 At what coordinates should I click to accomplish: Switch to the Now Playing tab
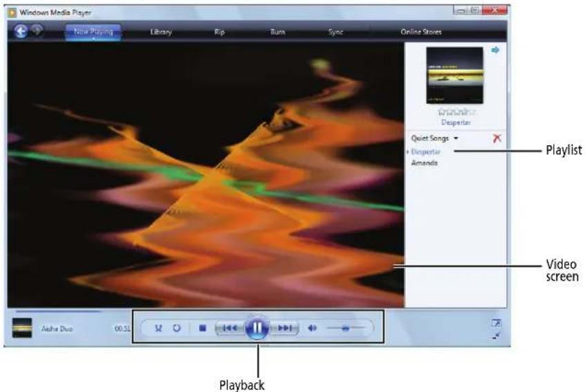point(93,32)
